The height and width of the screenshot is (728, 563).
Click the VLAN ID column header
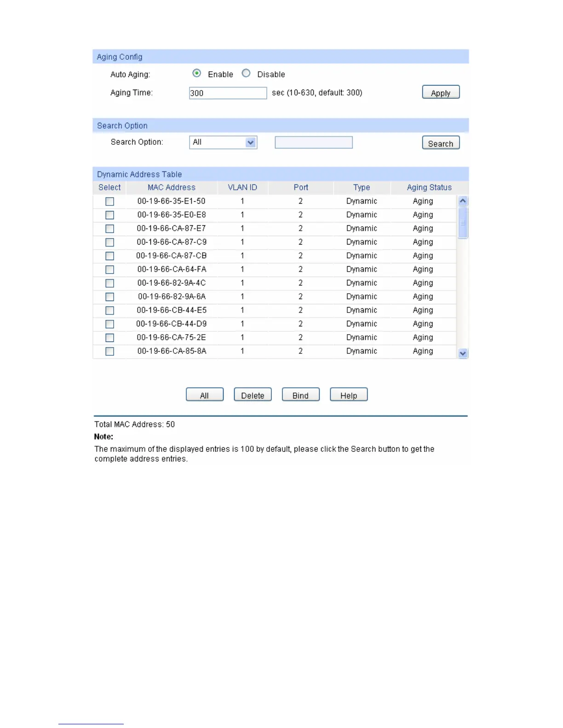[242, 188]
